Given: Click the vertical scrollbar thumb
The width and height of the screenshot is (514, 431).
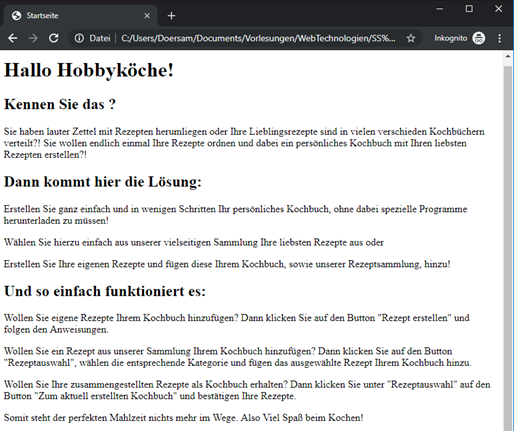Looking at the screenshot, I should [x=508, y=248].
